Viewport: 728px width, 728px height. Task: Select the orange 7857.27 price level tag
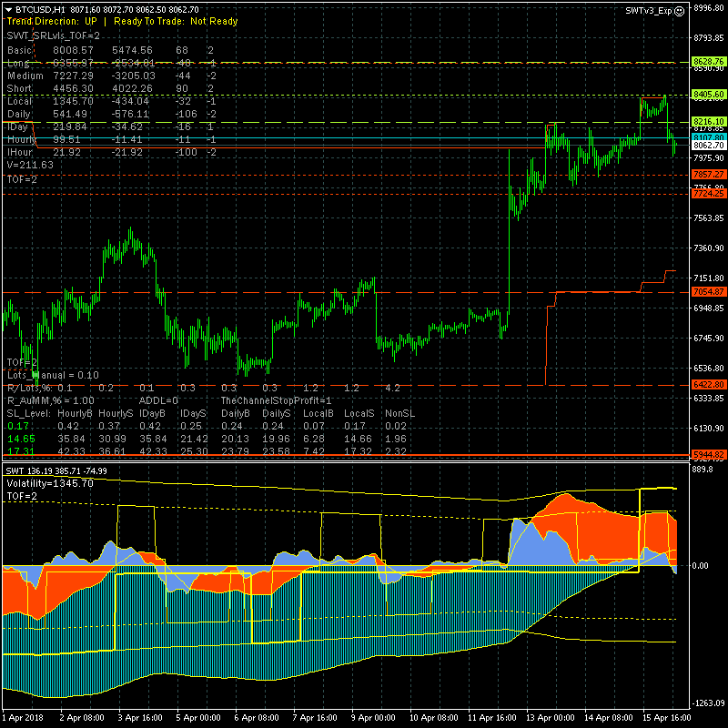point(708,174)
